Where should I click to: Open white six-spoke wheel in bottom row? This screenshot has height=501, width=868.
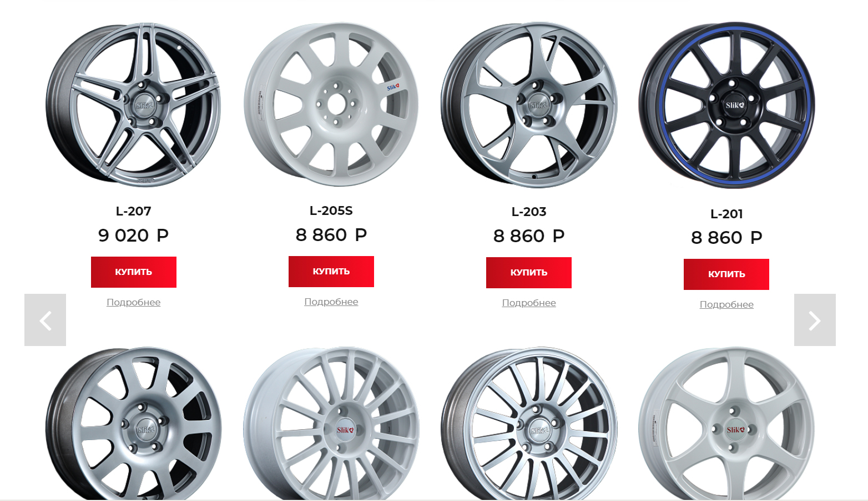(x=726, y=424)
